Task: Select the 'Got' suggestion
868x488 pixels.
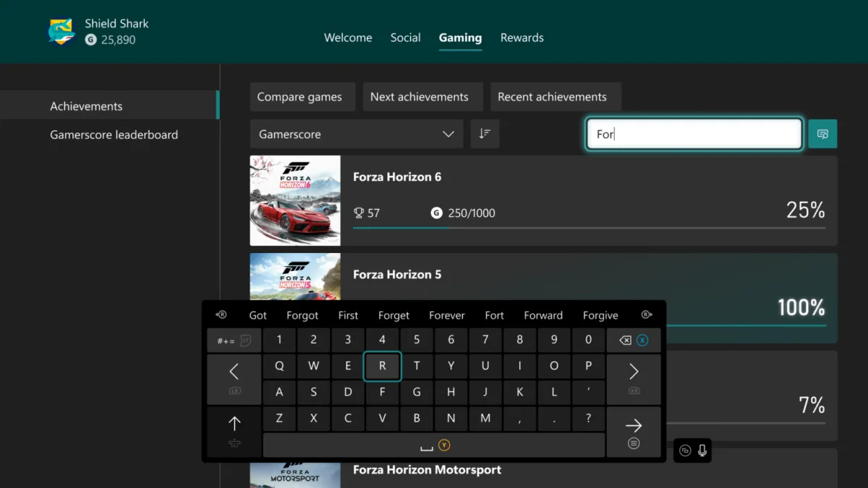Action: click(x=258, y=315)
